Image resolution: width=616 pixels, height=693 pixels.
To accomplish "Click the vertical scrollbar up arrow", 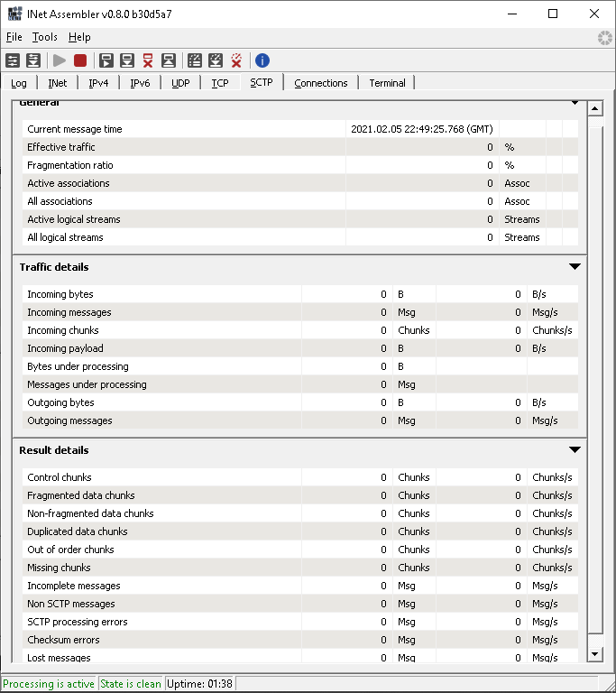I will [x=594, y=108].
